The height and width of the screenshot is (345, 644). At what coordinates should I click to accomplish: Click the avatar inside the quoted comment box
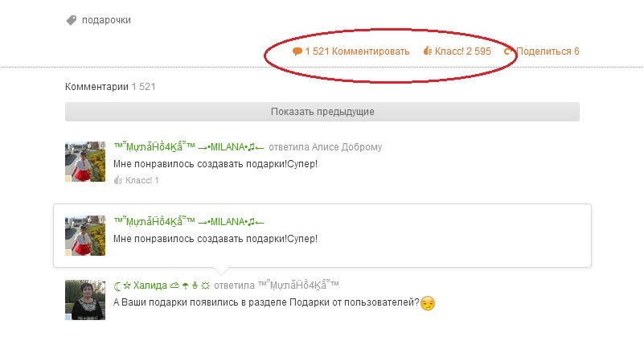85,236
